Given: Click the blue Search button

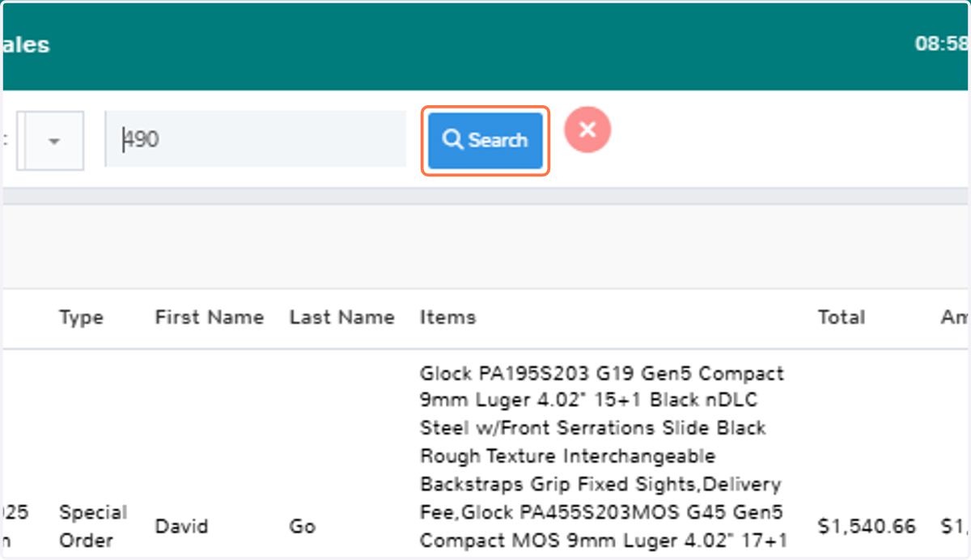Looking at the screenshot, I should (x=485, y=140).
